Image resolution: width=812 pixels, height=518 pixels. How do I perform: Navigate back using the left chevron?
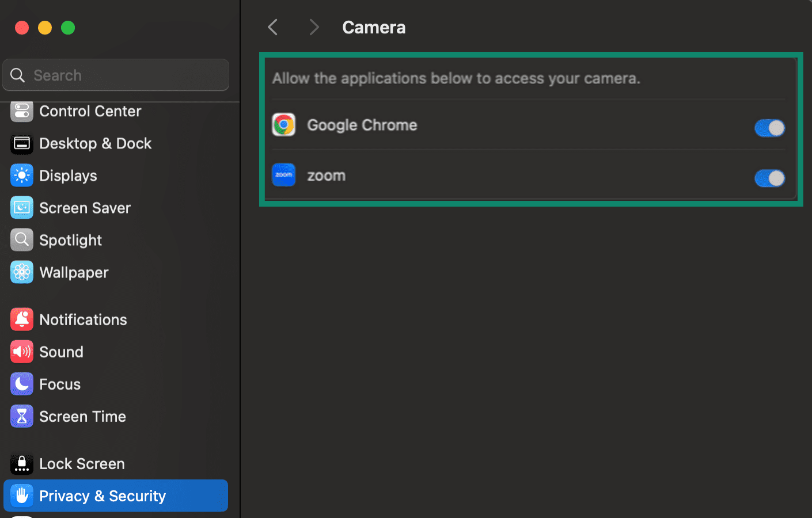pyautogui.click(x=272, y=26)
